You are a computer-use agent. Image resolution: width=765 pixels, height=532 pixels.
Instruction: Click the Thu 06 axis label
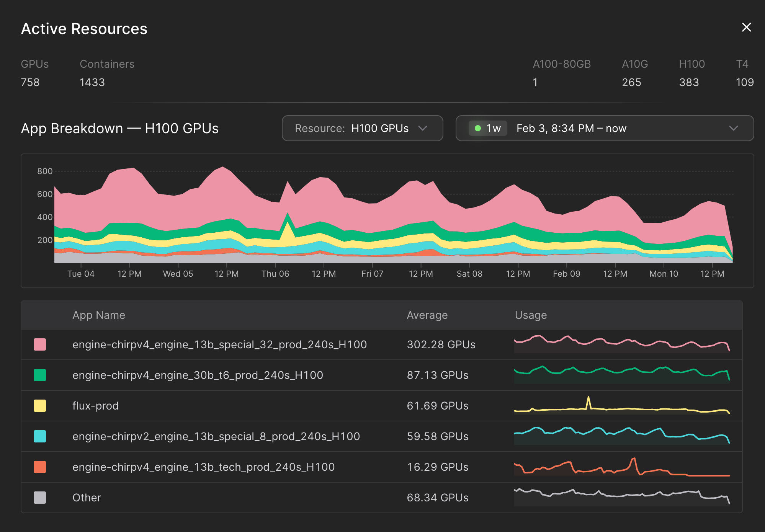[275, 274]
